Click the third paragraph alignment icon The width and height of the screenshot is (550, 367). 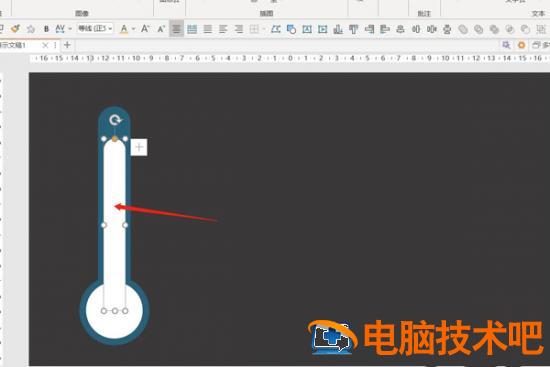point(208,29)
